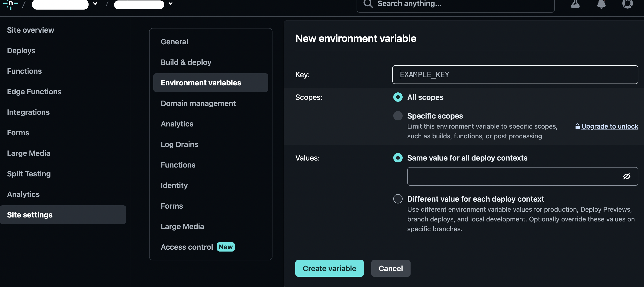The width and height of the screenshot is (644, 287).
Task: Choose Same value for all deploy contexts
Action: click(398, 158)
